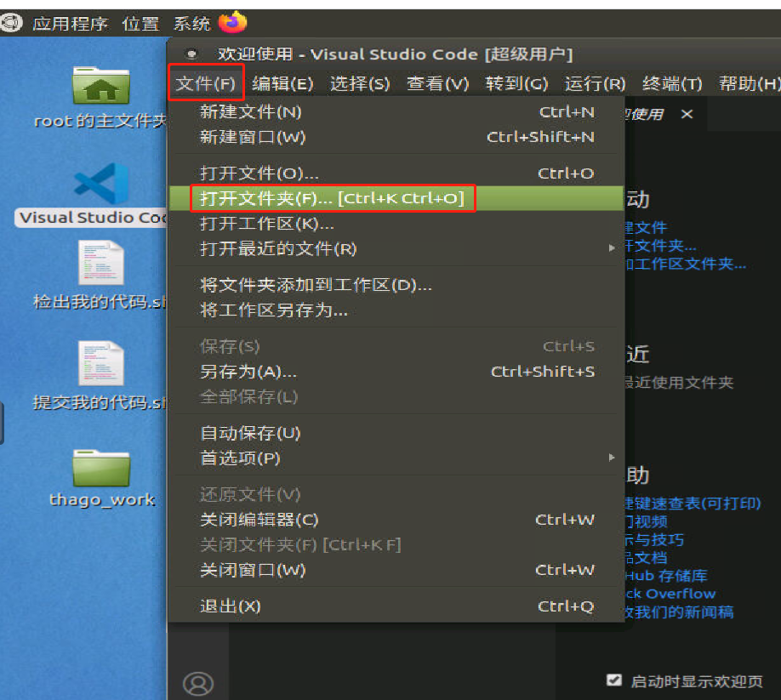The image size is (781, 700).
Task: Open the Accounts icon in VS Code activity bar
Action: tap(197, 684)
